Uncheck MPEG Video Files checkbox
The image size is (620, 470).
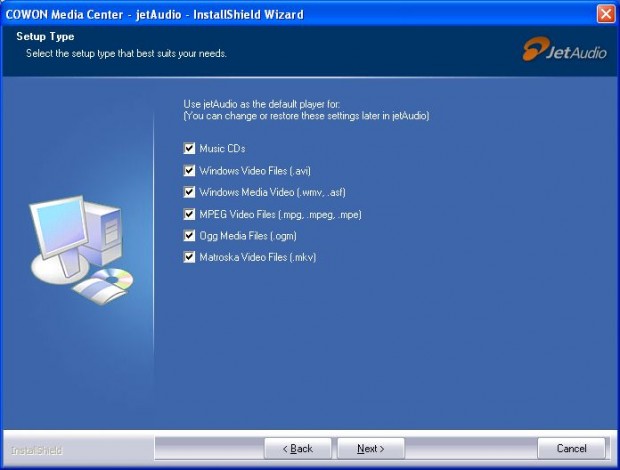[x=189, y=214]
